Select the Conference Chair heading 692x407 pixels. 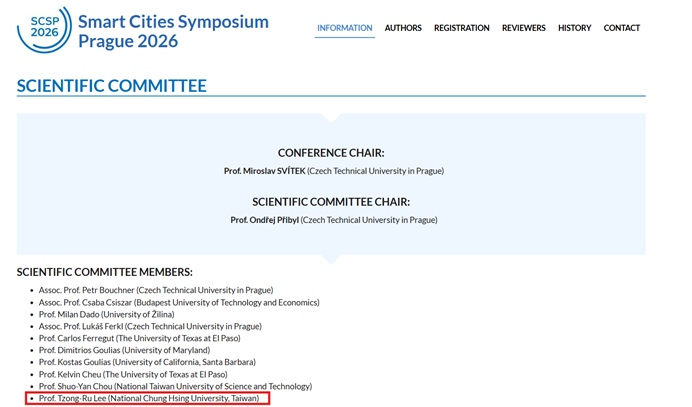point(330,153)
